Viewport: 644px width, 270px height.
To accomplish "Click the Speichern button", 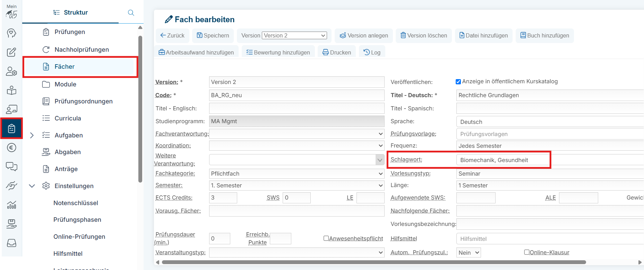I will click(213, 35).
